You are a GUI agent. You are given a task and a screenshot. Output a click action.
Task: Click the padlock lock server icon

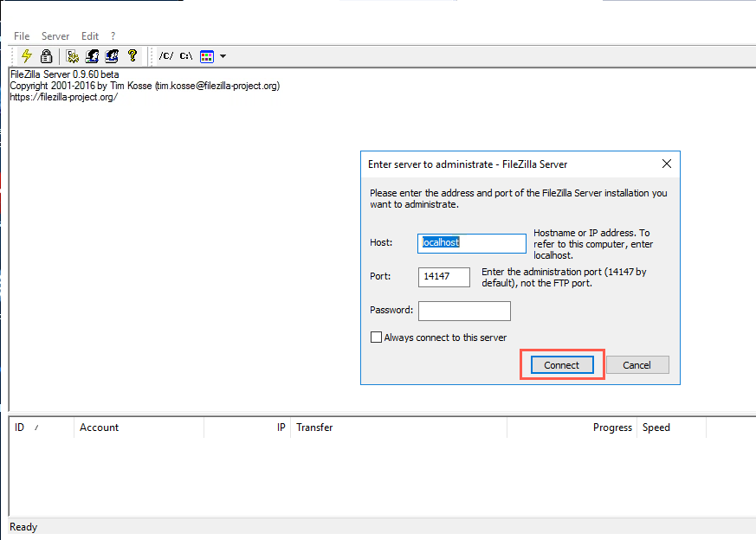[46, 56]
